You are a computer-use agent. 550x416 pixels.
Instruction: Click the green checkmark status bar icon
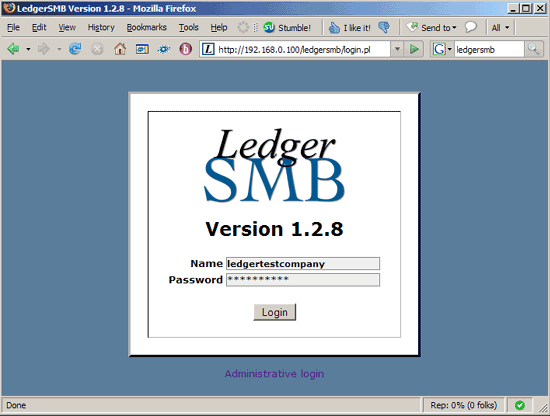pos(520,405)
